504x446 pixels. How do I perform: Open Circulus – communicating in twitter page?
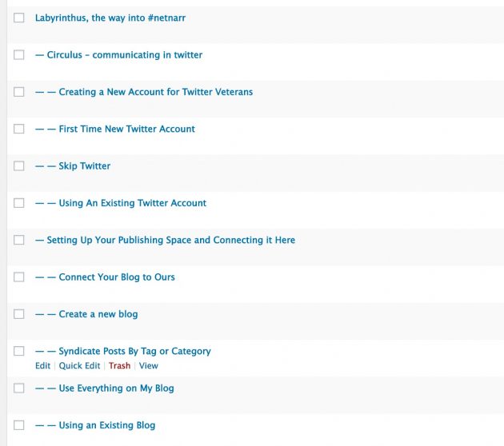coord(124,55)
